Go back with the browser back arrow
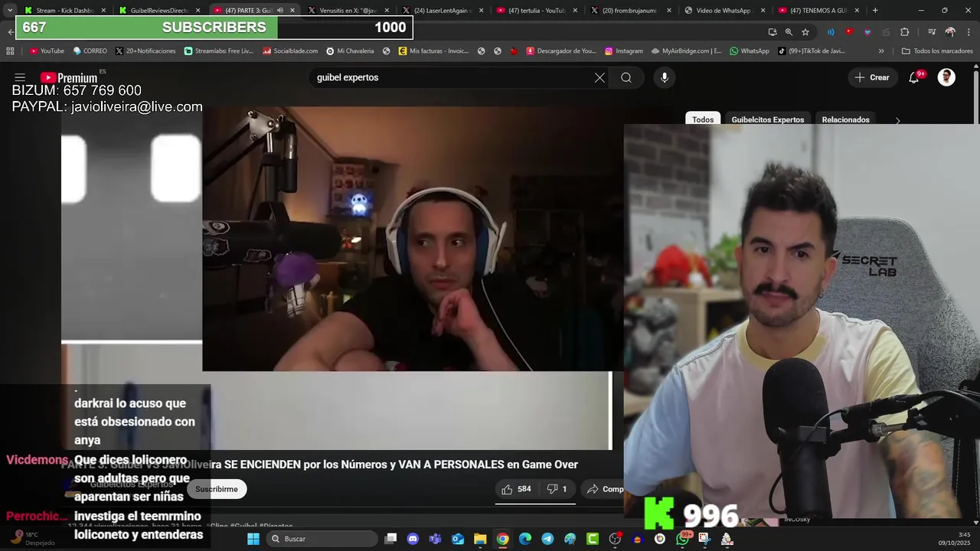 click(9, 32)
